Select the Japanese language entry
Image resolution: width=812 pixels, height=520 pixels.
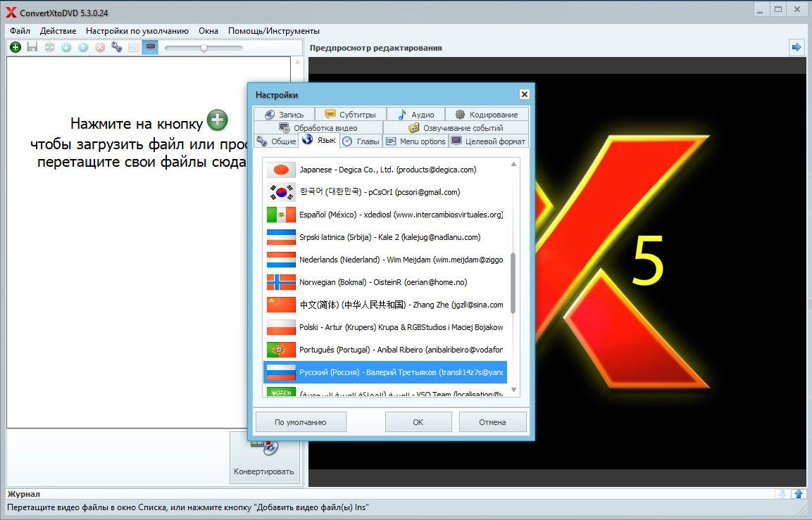(x=385, y=170)
